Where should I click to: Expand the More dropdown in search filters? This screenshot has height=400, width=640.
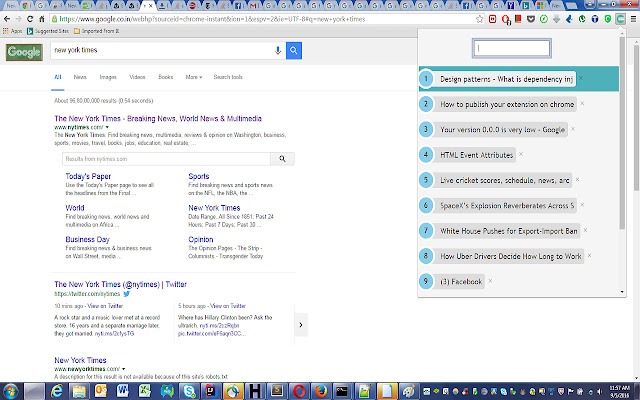click(192, 77)
